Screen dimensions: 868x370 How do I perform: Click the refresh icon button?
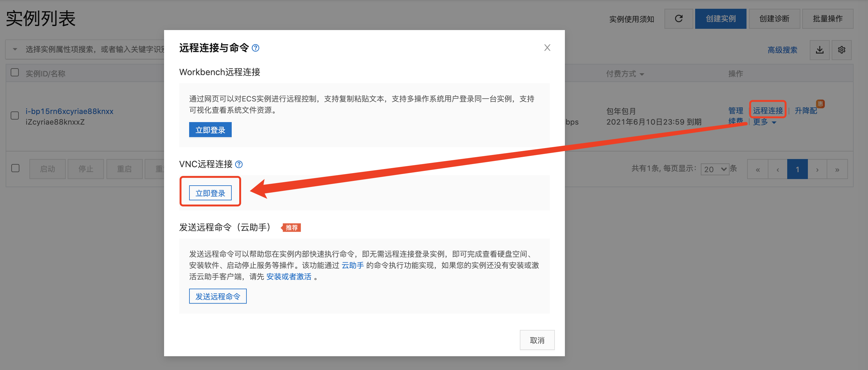678,19
